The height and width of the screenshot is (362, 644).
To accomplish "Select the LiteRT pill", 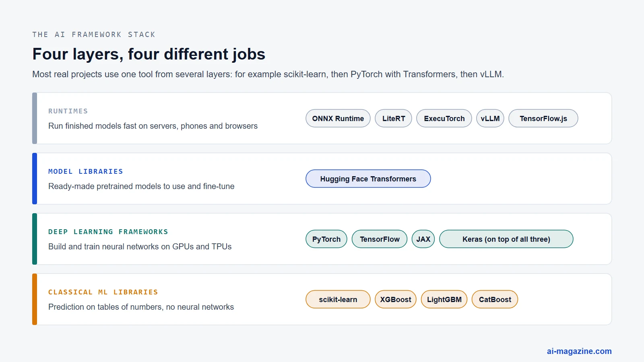I will pos(394,118).
